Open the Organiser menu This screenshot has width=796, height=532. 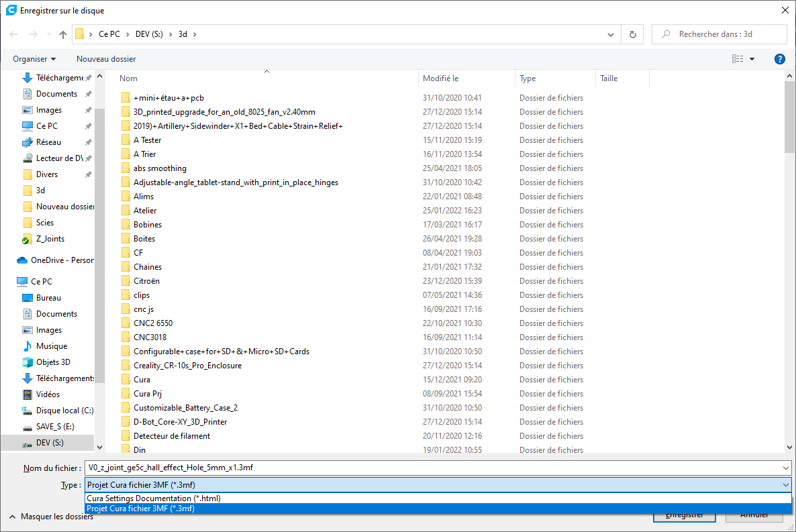(34, 59)
